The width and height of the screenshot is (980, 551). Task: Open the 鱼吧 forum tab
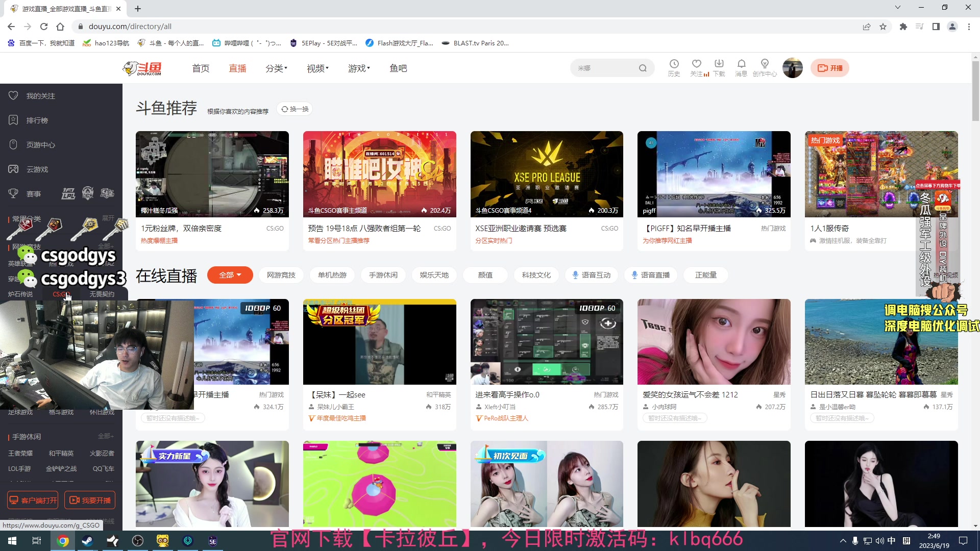point(398,68)
